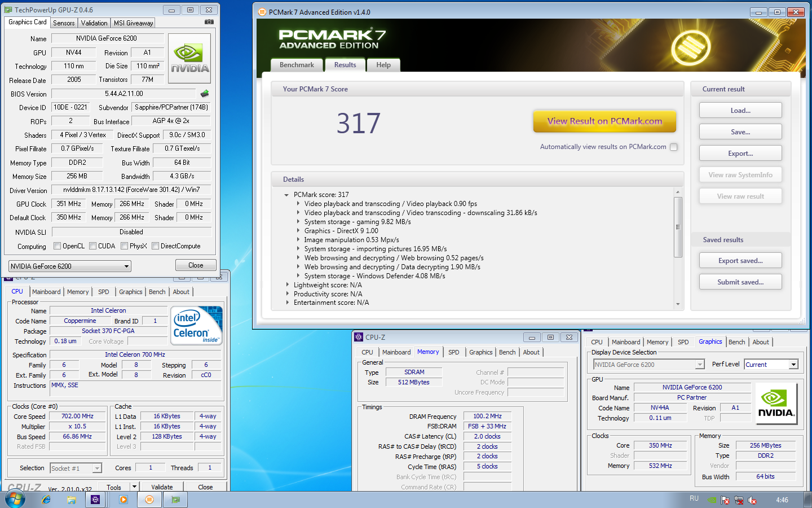812x508 pixels.
Task: Toggle the DirectCompute checkbox
Action: pyautogui.click(x=155, y=246)
